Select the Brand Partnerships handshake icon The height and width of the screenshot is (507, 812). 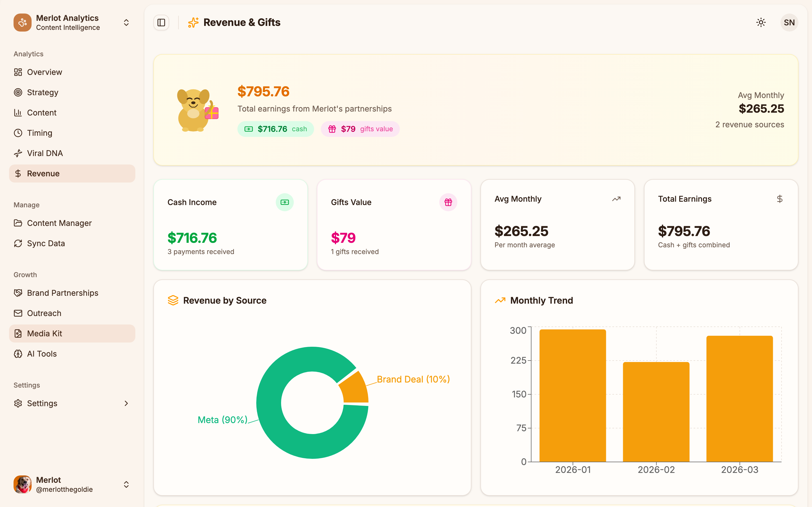click(x=18, y=293)
